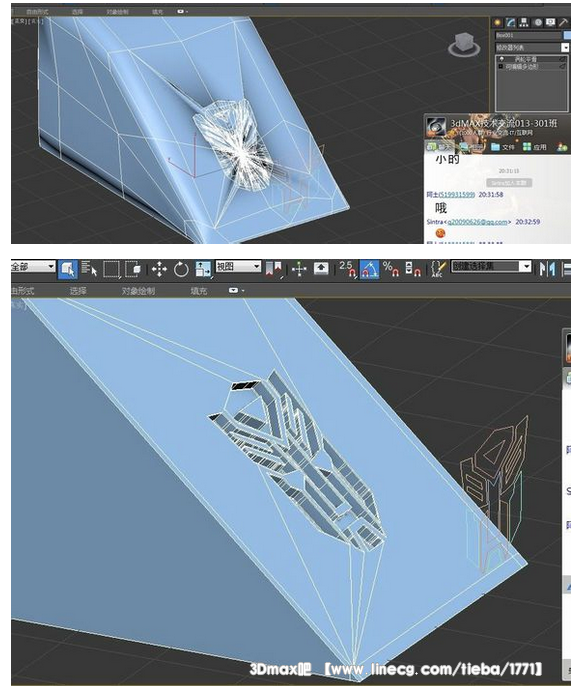
Task: Activate Select and Scale tool
Action: (203, 269)
